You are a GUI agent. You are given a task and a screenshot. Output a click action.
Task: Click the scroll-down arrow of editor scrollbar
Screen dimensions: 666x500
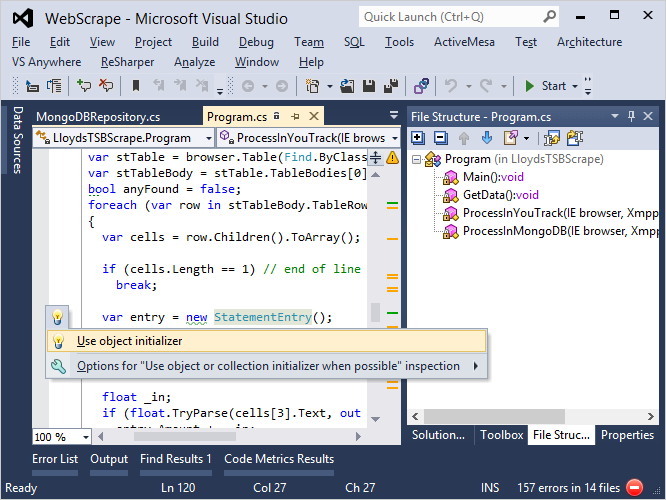point(375,419)
